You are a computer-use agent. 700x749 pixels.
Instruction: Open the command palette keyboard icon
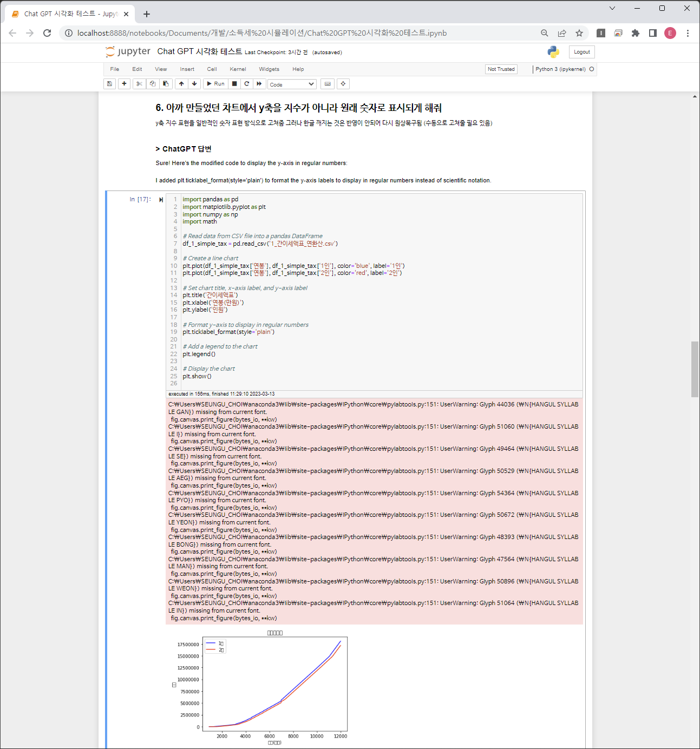click(x=328, y=84)
